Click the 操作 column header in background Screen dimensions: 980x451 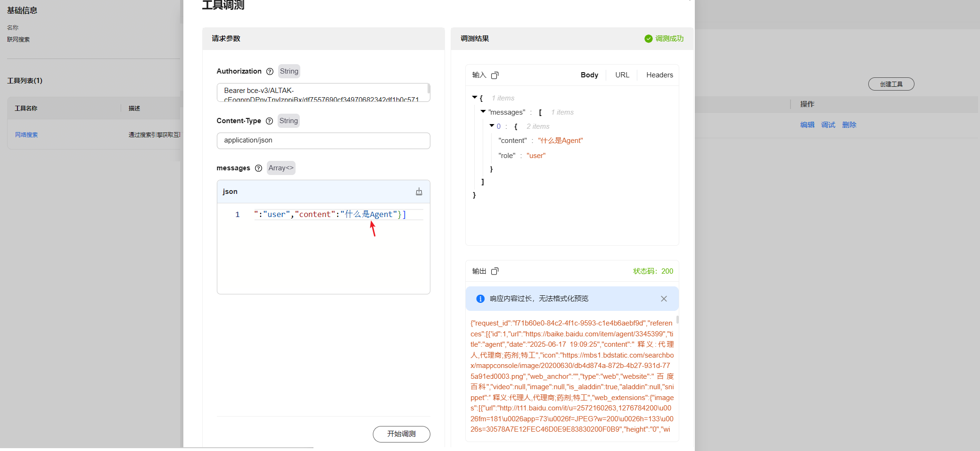807,104
